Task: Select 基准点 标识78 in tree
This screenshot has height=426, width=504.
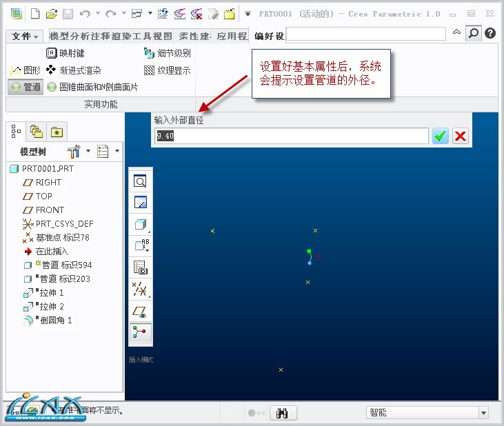Action: pos(56,238)
